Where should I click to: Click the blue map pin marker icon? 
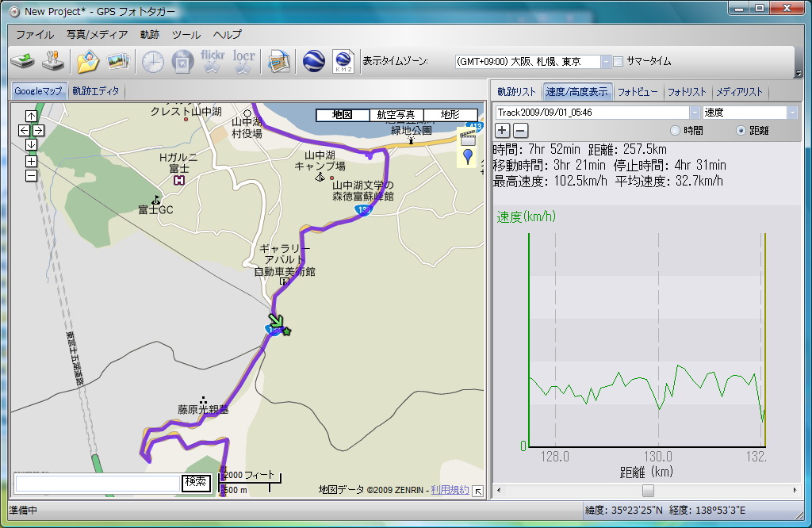pos(468,157)
